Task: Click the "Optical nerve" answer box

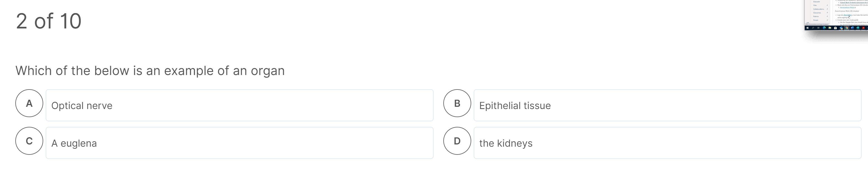Action: (239, 105)
